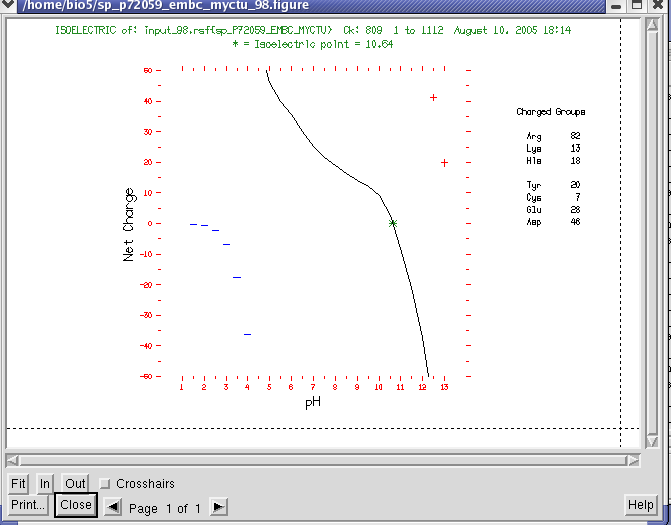Go to next page with right arrow
Screen dimensions: 671x525
pyautogui.click(x=218, y=507)
